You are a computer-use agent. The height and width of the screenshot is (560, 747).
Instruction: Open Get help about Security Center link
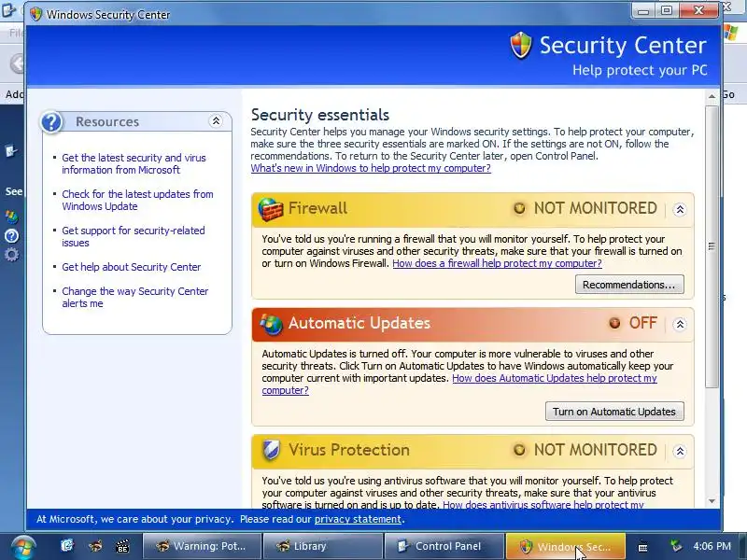click(x=132, y=267)
